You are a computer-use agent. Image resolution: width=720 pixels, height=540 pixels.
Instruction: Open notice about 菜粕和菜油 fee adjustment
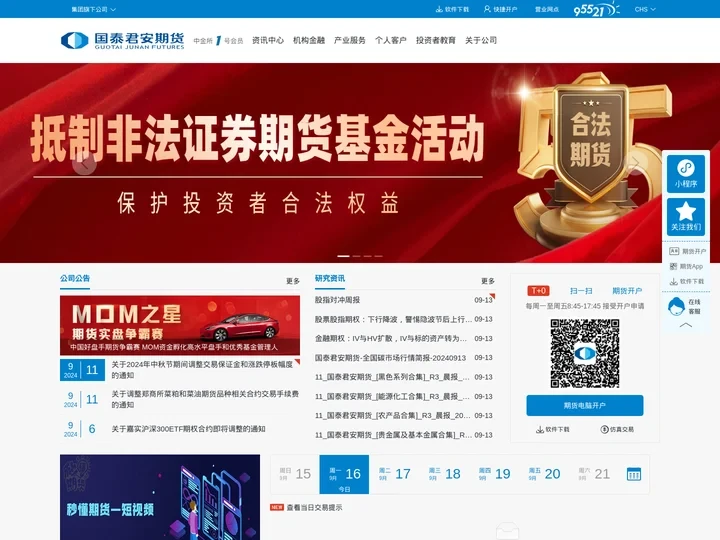(205, 399)
